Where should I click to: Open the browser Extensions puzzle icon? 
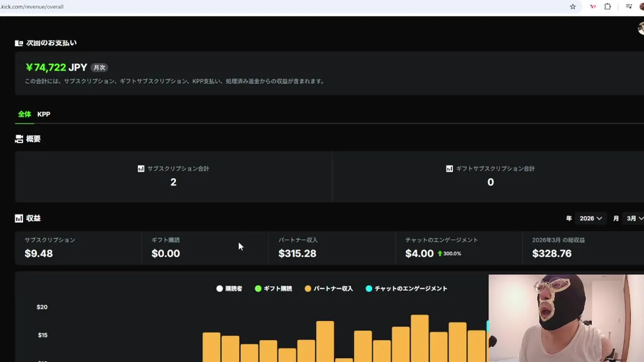tap(608, 7)
